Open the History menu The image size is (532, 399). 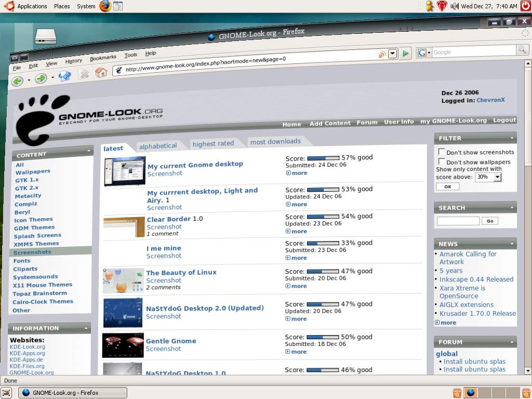[74, 61]
